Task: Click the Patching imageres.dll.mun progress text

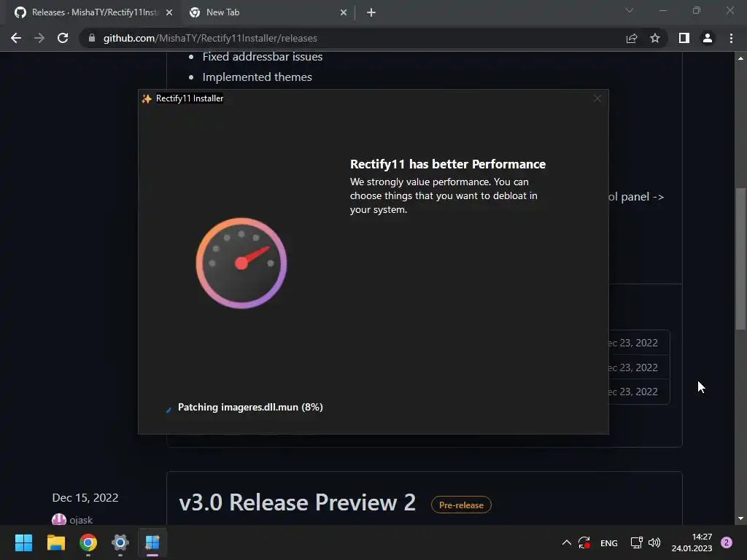Action: 250,407
